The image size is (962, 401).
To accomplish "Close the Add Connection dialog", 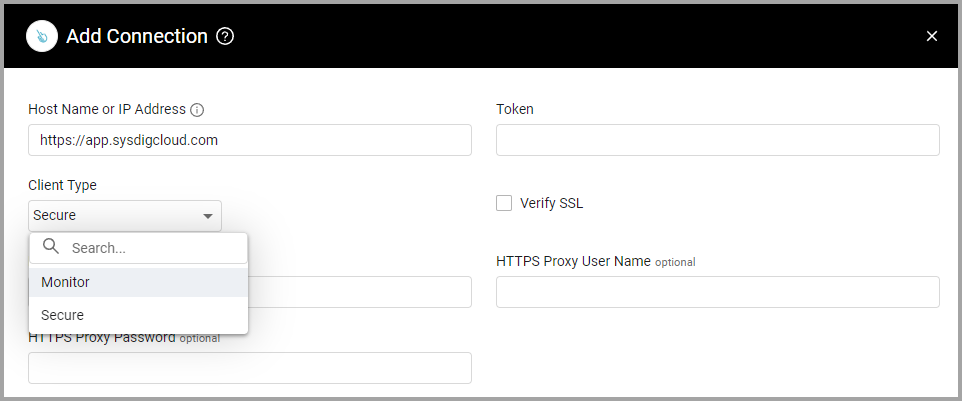I will click(x=931, y=36).
